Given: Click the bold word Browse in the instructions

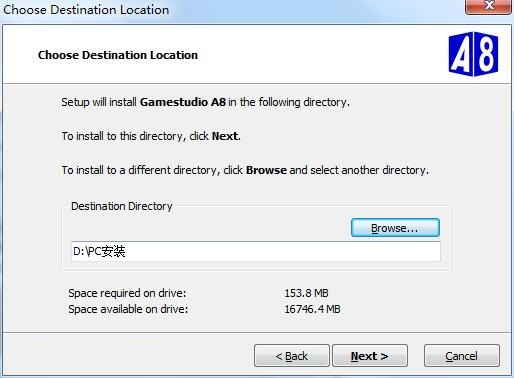Looking at the screenshot, I should pos(266,170).
